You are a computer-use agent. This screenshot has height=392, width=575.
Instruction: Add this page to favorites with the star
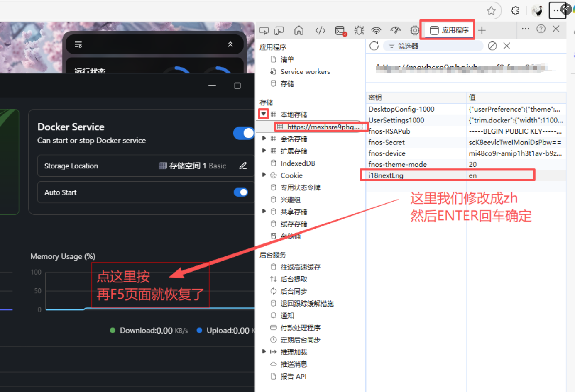[491, 10]
